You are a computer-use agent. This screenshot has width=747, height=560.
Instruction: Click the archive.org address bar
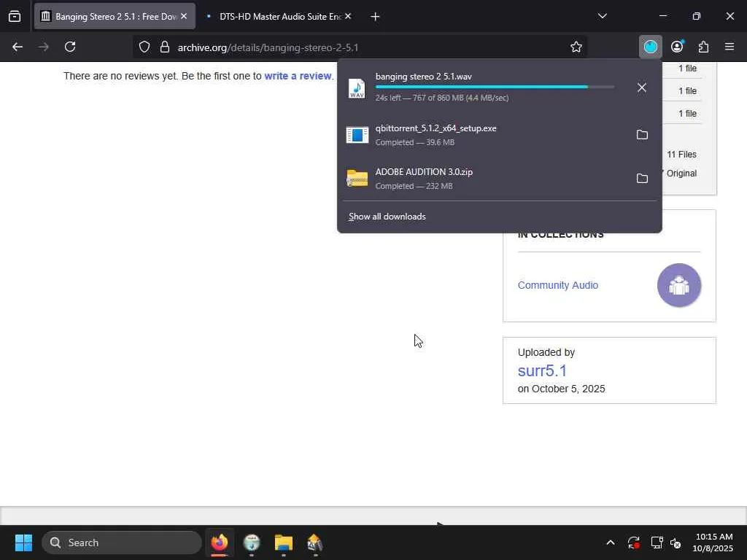(x=362, y=47)
